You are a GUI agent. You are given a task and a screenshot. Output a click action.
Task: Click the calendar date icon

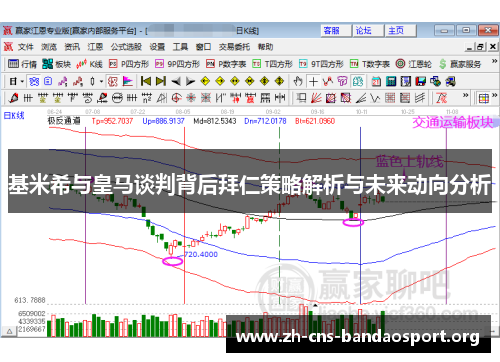tap(376, 81)
